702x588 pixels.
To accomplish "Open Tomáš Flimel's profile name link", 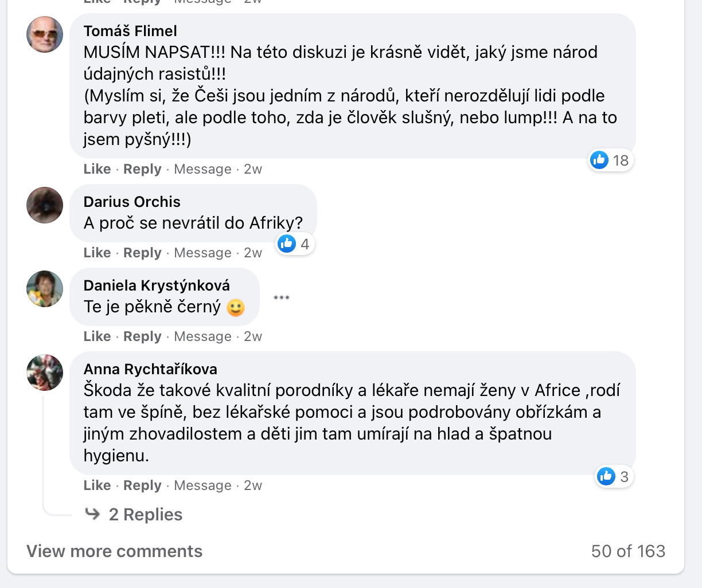I will [130, 31].
